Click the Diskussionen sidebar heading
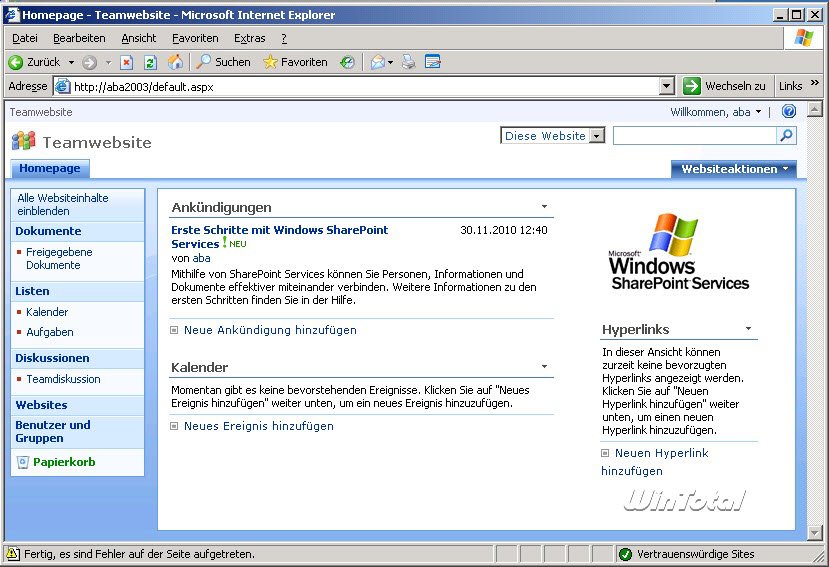829x567 pixels. point(52,358)
